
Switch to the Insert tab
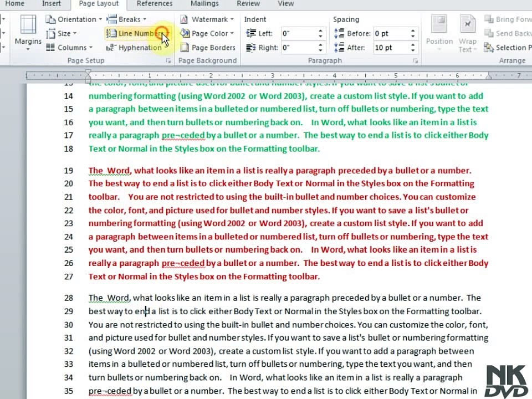(51, 4)
